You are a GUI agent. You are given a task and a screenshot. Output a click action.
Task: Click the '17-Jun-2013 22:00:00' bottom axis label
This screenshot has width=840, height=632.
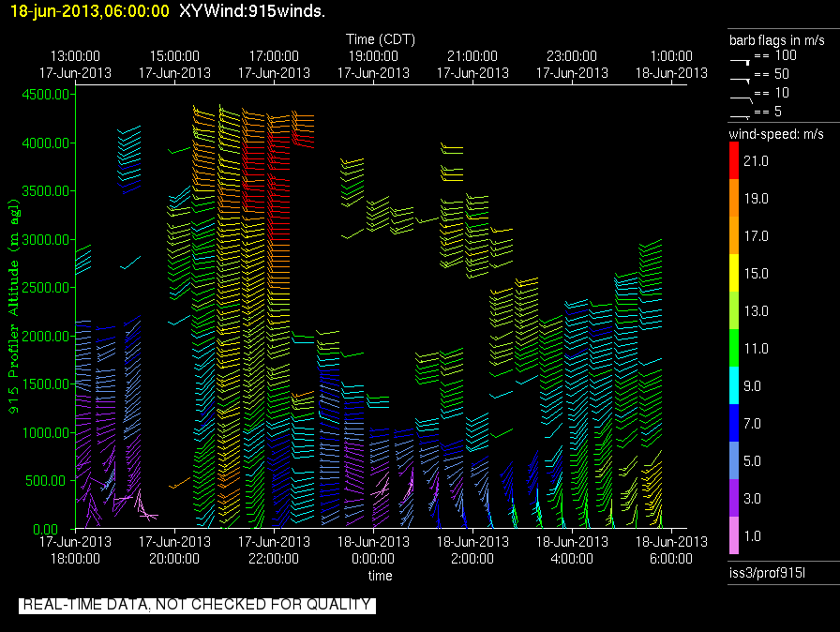pos(274,550)
